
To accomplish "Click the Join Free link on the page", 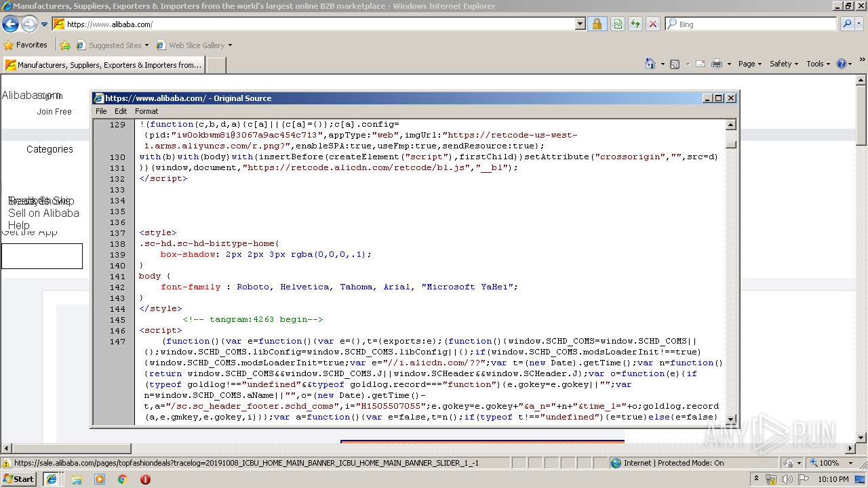I will pos(54,112).
